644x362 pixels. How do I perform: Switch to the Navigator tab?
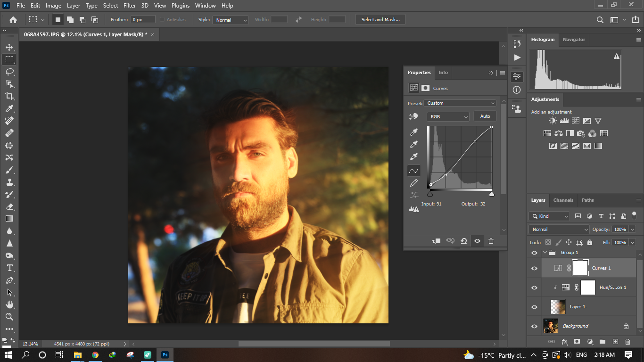coord(574,40)
